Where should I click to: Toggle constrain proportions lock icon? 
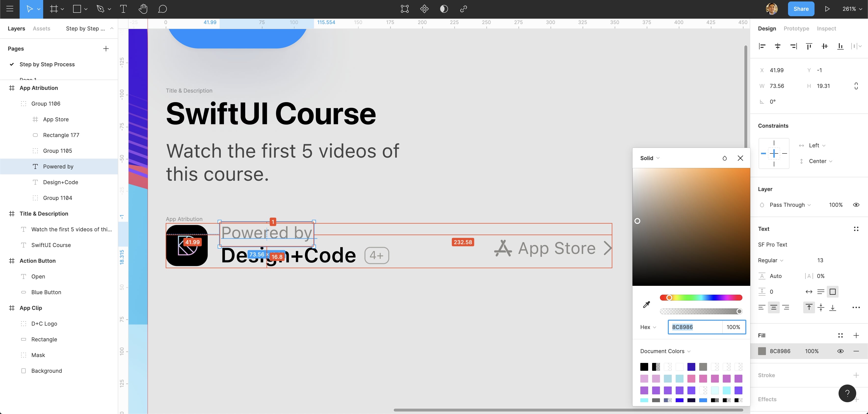(856, 86)
